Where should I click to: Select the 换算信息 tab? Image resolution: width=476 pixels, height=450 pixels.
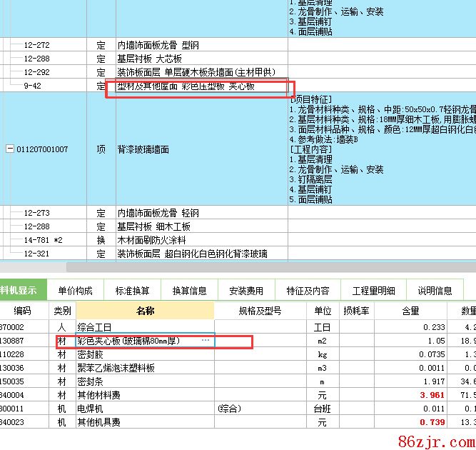[x=190, y=291]
